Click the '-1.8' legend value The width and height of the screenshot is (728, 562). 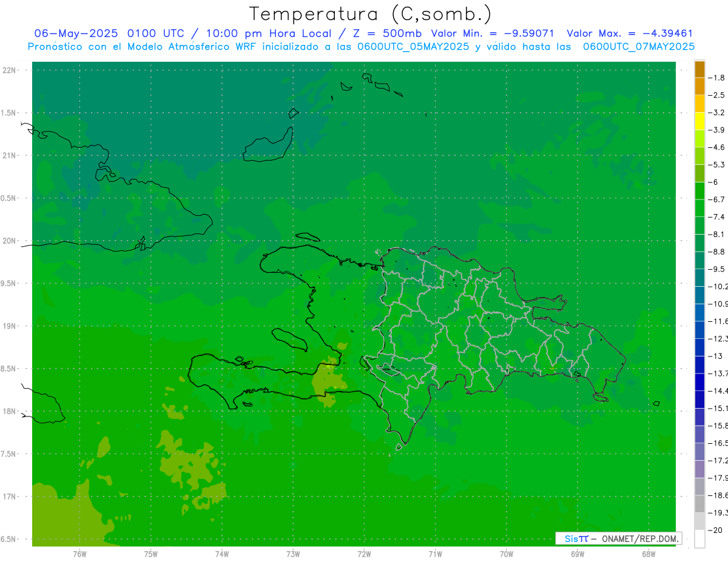coord(716,78)
